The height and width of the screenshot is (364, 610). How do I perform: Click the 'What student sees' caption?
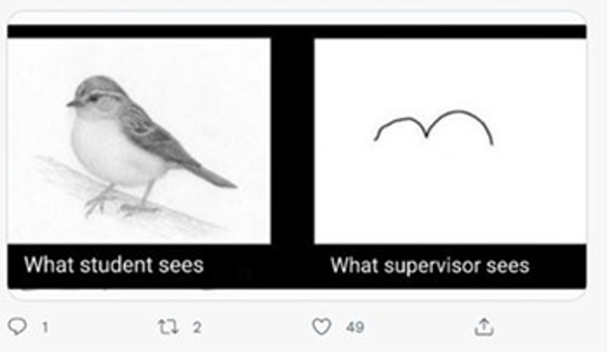tap(113, 266)
